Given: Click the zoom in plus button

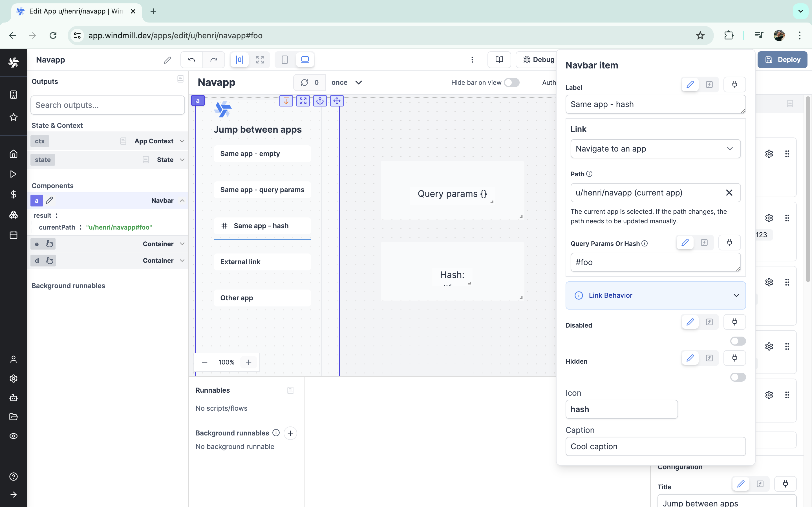Looking at the screenshot, I should tap(249, 362).
